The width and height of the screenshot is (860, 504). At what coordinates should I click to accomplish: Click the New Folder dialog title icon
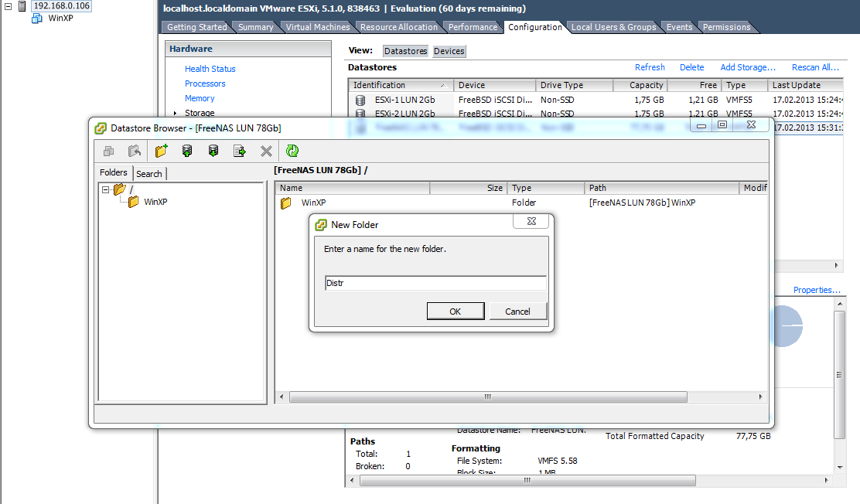click(x=321, y=225)
